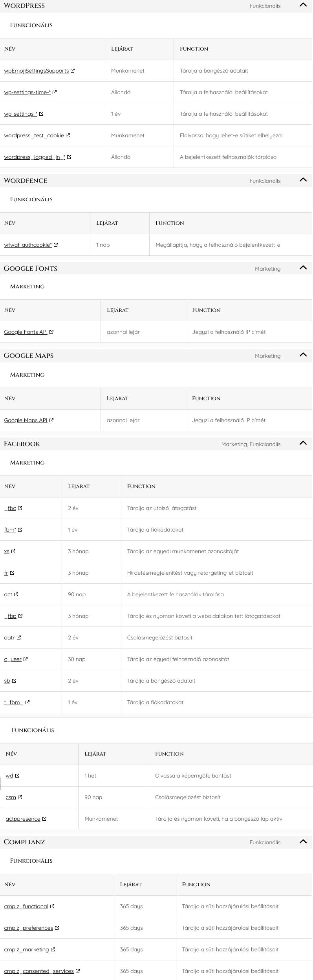Open the _fbp cookie link

tap(11, 616)
